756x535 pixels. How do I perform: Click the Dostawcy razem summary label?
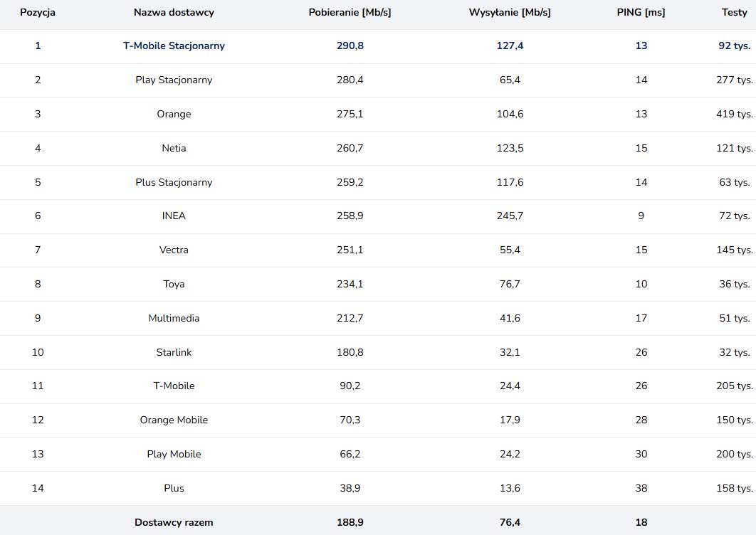tap(174, 522)
